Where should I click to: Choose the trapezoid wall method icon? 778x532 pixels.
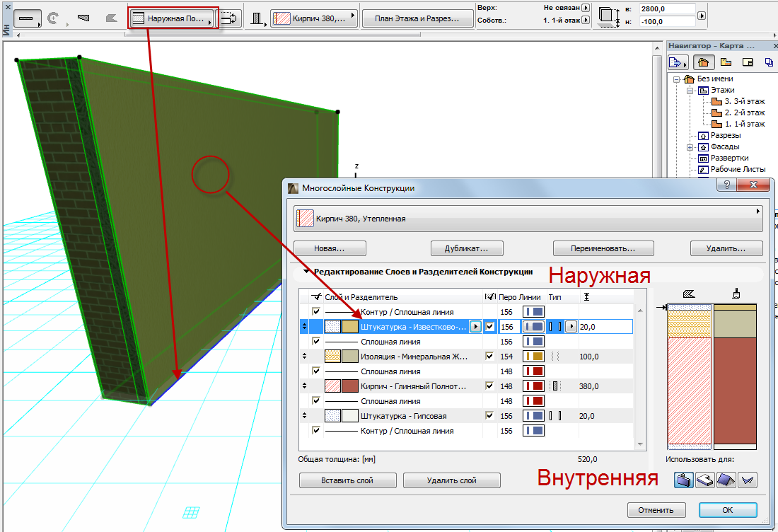(83, 18)
